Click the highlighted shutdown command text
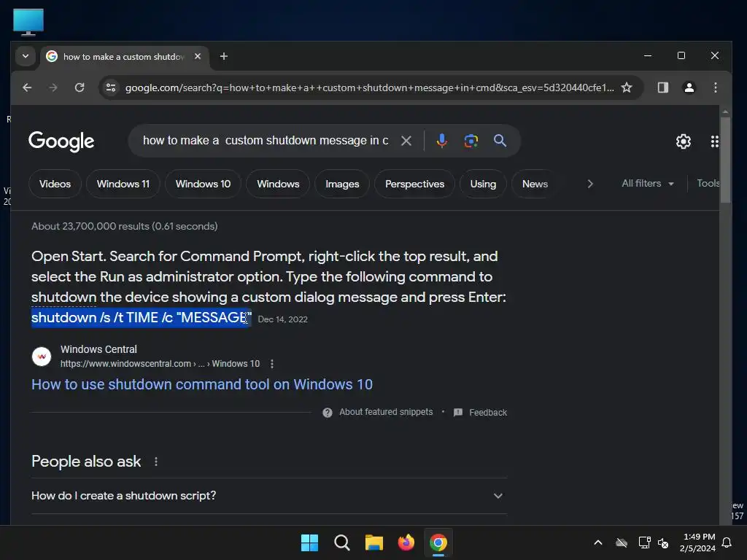 click(x=141, y=318)
